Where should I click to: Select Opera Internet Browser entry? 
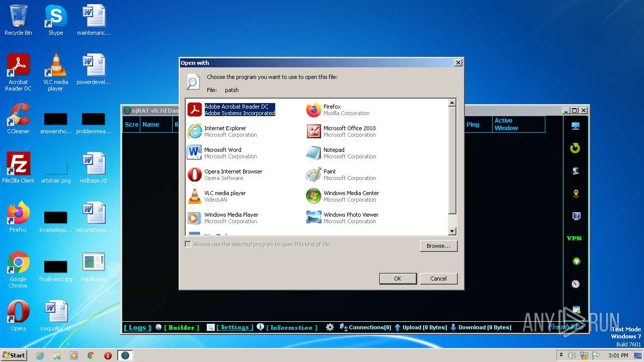coord(225,174)
